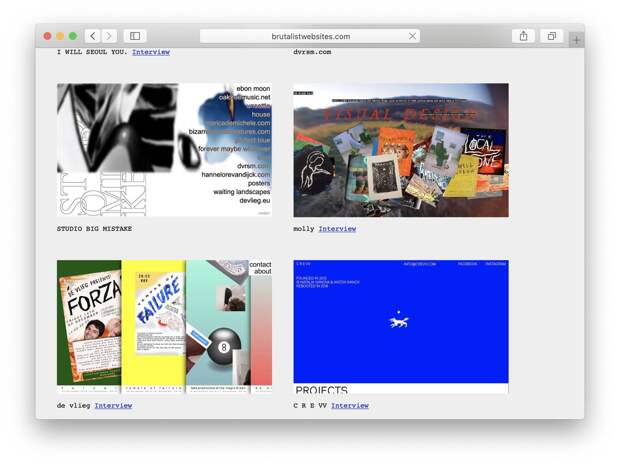
Task: Go forward with the Safari forward arrow
Action: point(109,36)
